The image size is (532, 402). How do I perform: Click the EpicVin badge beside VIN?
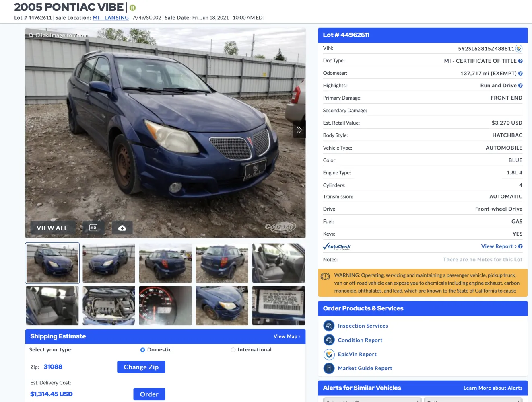[x=519, y=49]
